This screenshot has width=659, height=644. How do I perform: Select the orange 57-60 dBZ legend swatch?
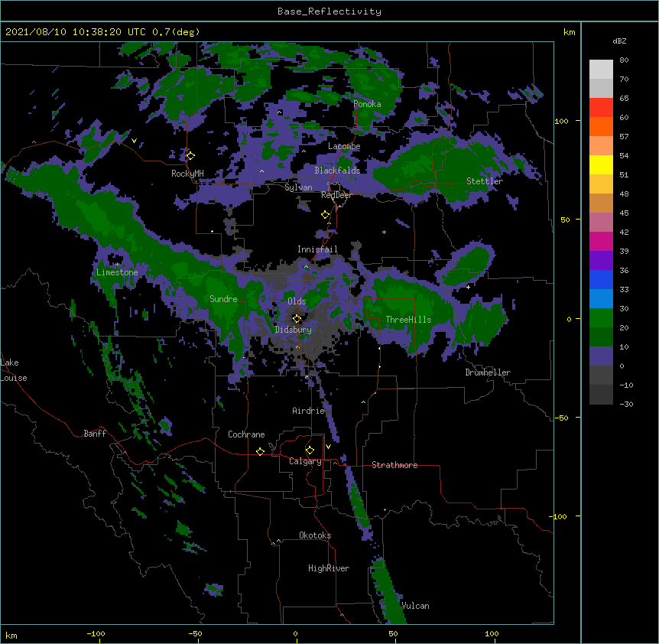coord(601,126)
